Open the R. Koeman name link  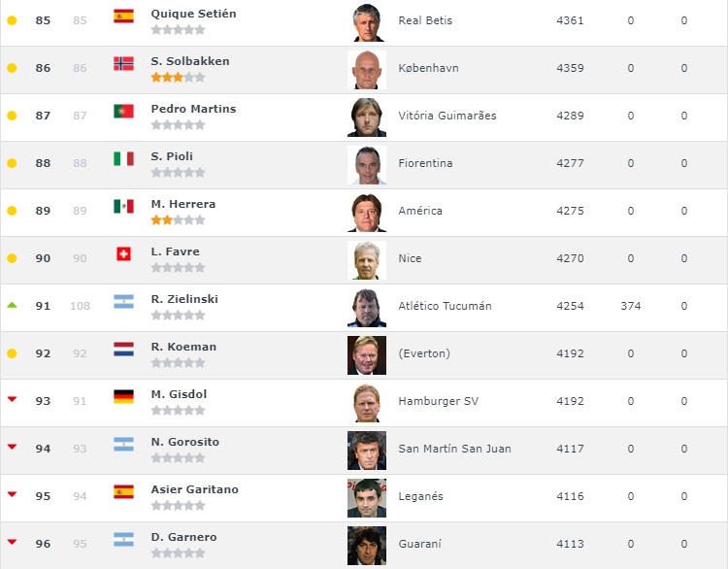pos(183,347)
